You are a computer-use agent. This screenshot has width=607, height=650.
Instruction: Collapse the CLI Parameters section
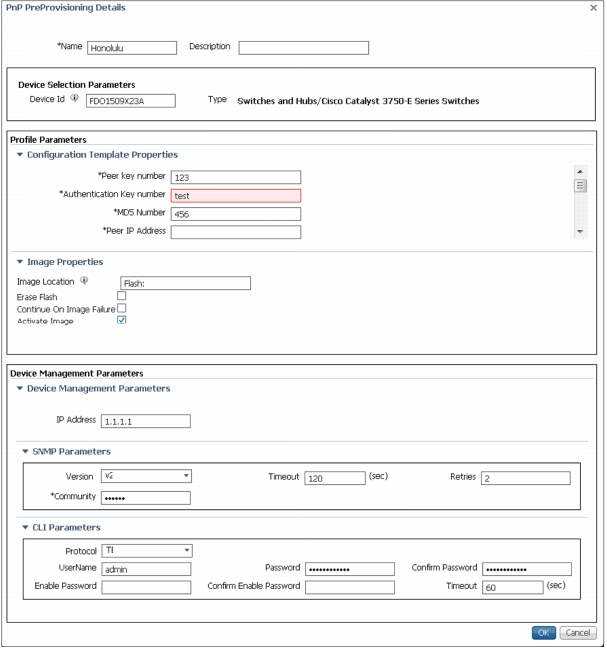point(25,528)
